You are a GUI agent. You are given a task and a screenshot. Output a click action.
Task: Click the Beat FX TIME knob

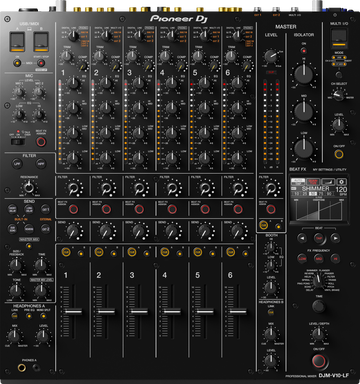tap(319, 306)
